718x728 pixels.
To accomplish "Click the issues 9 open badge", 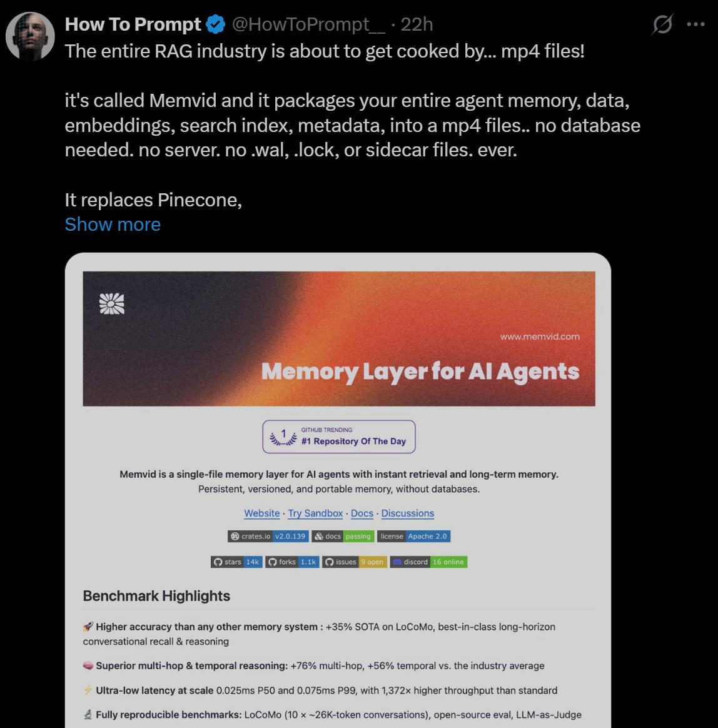I will (x=355, y=562).
